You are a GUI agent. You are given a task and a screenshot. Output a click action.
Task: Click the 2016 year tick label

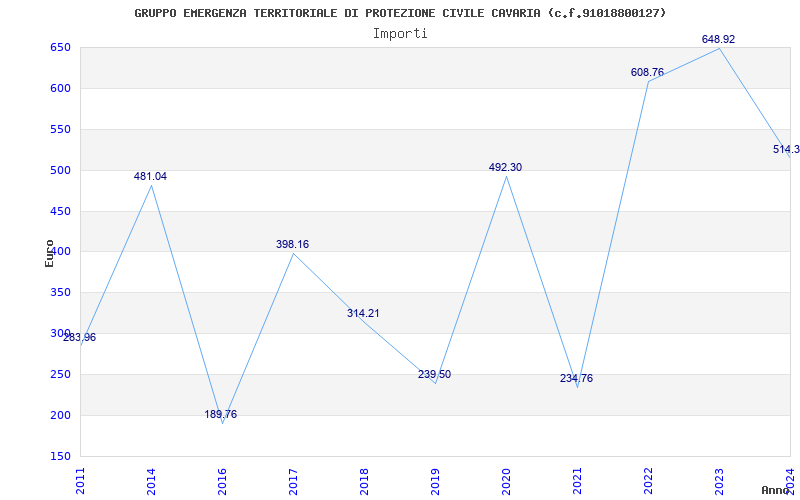[222, 481]
